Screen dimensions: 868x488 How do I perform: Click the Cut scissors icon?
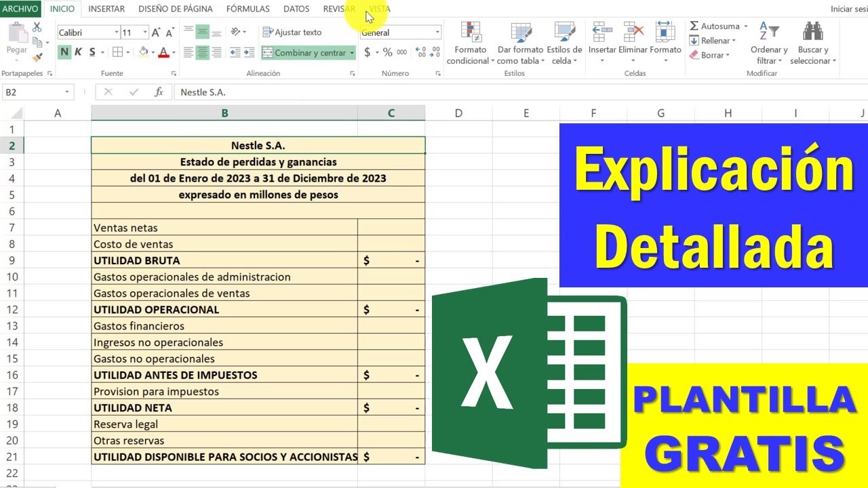(x=37, y=27)
